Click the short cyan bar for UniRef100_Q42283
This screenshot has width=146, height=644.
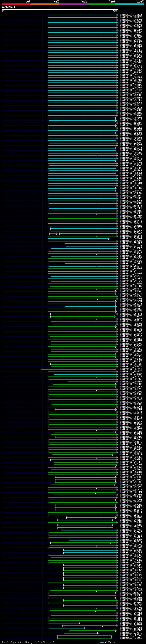(x=64, y=623)
